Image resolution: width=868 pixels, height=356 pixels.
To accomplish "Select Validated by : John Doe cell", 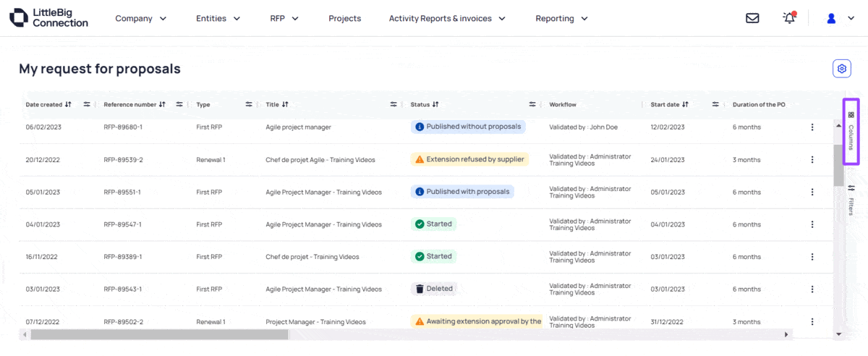I will tap(583, 127).
